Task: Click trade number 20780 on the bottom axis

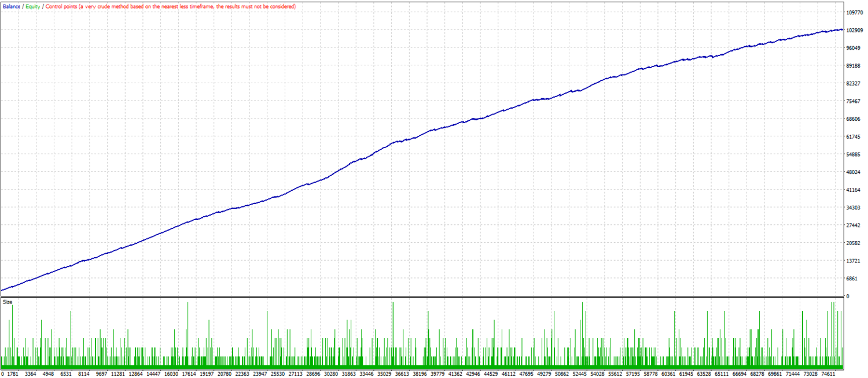Action: [x=225, y=374]
